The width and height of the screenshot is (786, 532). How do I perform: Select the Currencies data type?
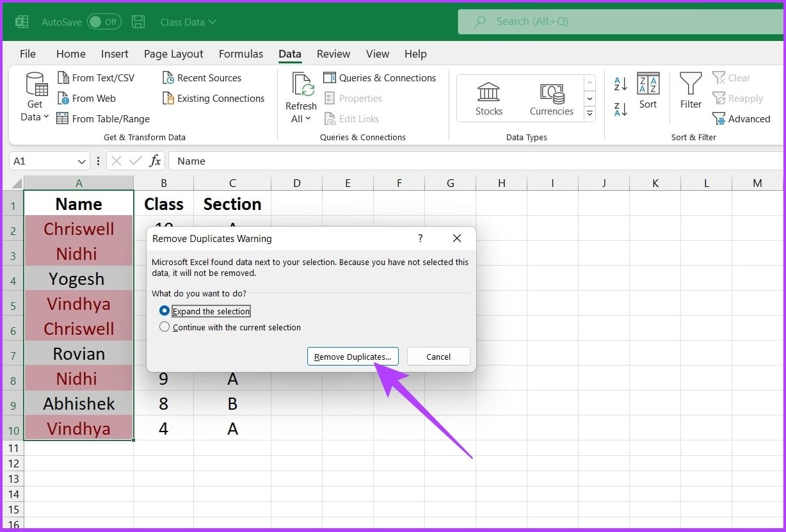[552, 99]
